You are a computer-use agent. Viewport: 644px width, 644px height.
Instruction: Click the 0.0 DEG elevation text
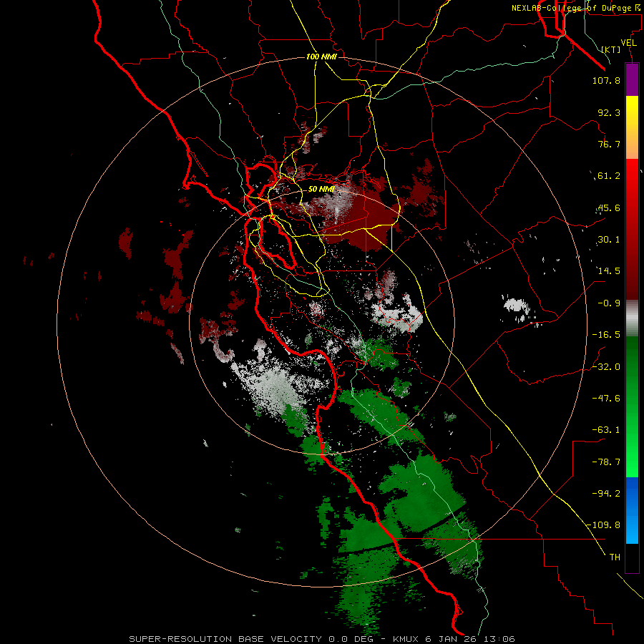[x=351, y=639]
